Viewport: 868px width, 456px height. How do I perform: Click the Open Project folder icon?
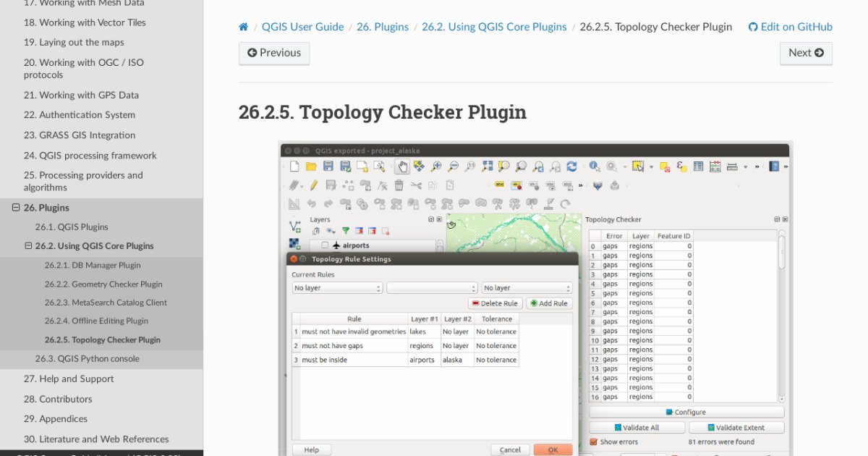point(311,166)
